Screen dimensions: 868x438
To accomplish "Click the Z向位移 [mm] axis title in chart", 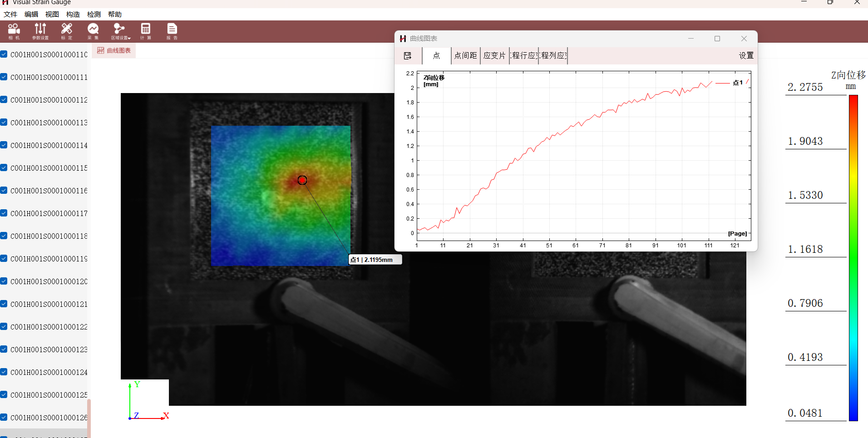I will [434, 81].
